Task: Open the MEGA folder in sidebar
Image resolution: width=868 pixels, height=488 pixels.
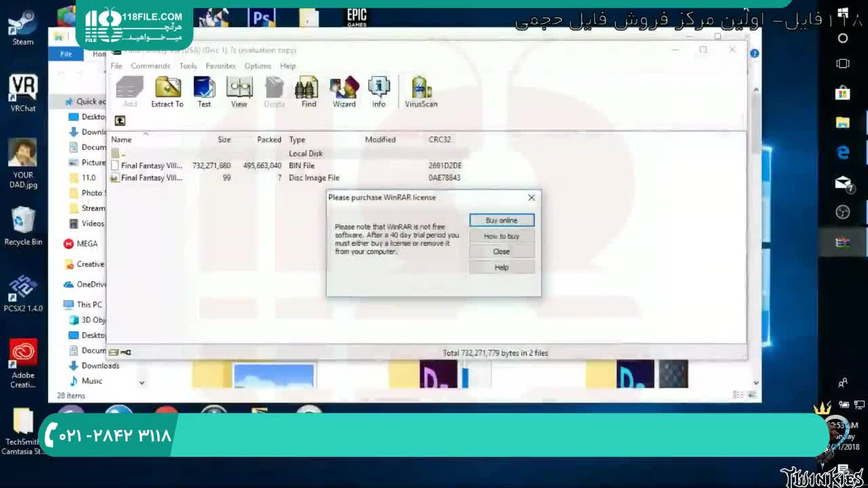Action: 87,243
